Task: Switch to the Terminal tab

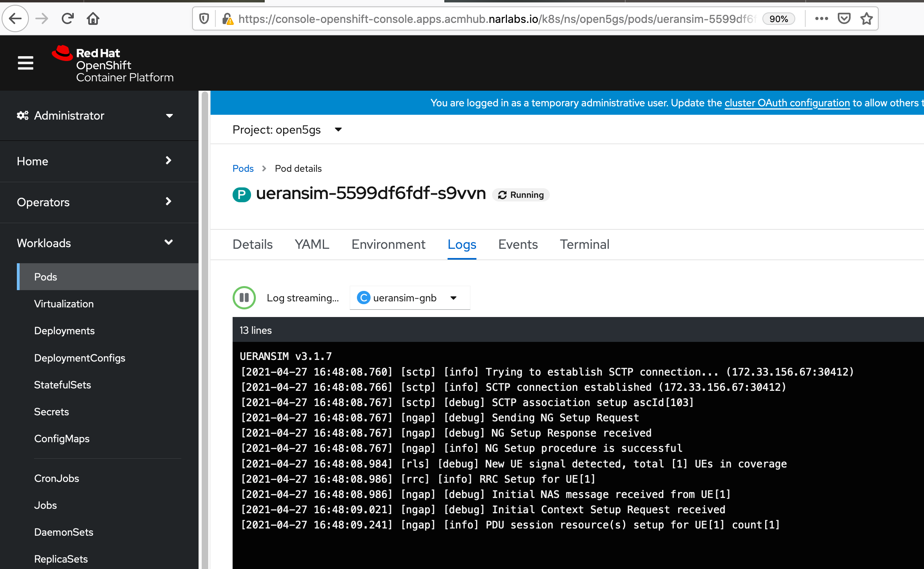Action: click(584, 244)
